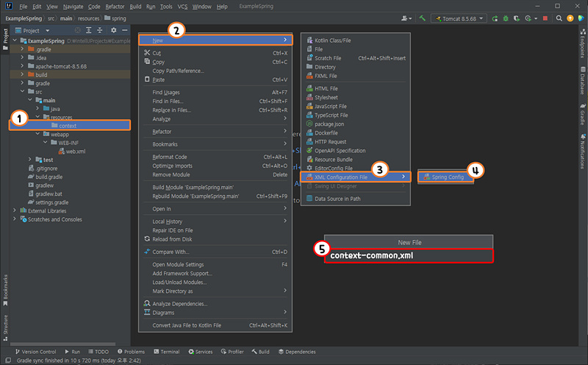
Task: Click the Profiler run icon in toolbar
Action: pyautogui.click(x=528, y=18)
